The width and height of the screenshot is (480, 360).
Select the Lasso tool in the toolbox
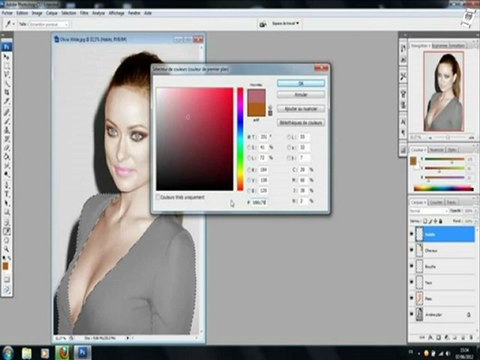click(6, 74)
